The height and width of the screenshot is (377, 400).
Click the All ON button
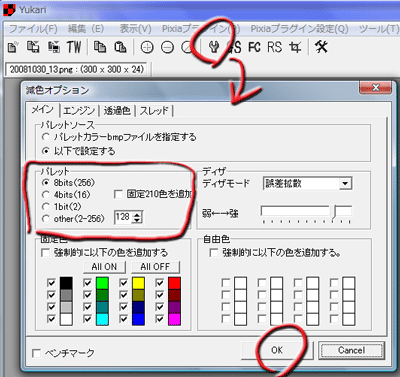pyautogui.click(x=104, y=267)
